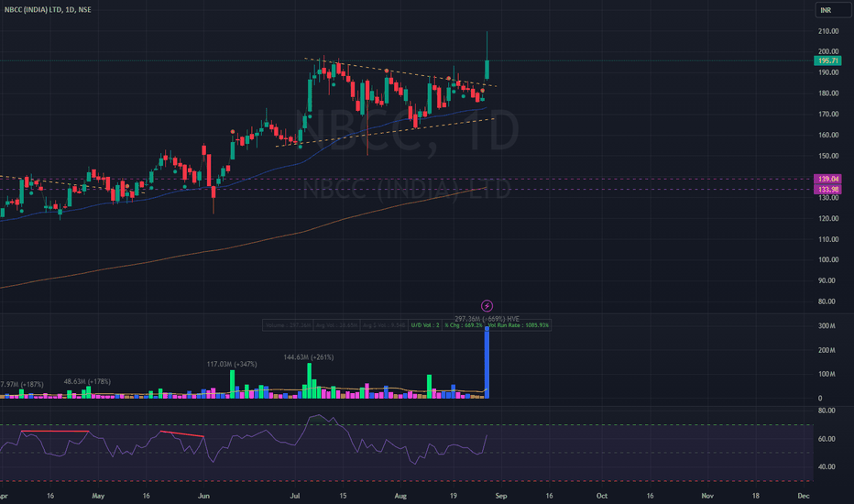Viewport: 854px width, 504px height.
Task: Click the Jul label on the time axis
Action: pos(295,496)
